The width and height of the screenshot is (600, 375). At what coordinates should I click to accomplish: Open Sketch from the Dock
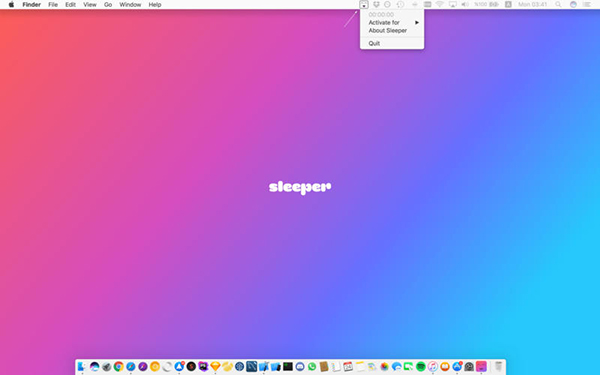(x=215, y=367)
